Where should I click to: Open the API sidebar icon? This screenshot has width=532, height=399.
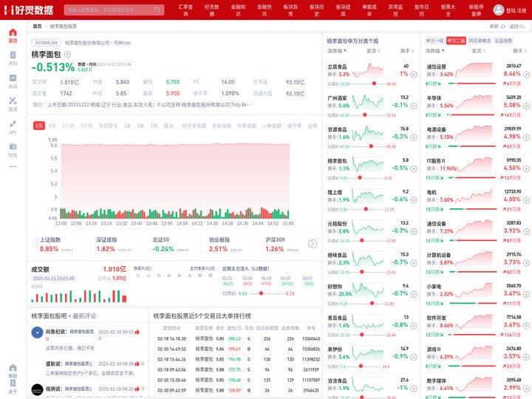(13, 127)
